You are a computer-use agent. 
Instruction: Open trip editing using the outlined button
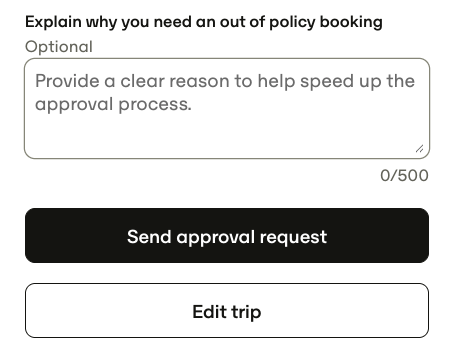click(x=227, y=311)
